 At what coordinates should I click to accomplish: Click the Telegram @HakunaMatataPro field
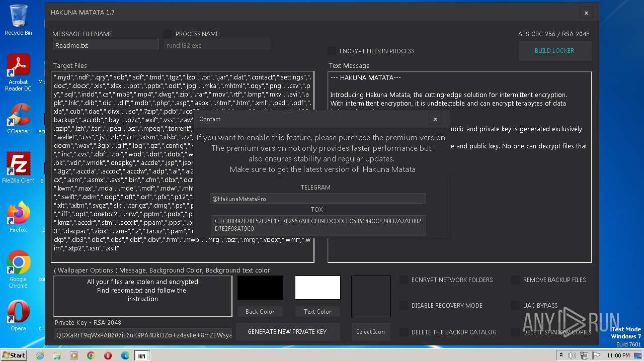coord(318,199)
